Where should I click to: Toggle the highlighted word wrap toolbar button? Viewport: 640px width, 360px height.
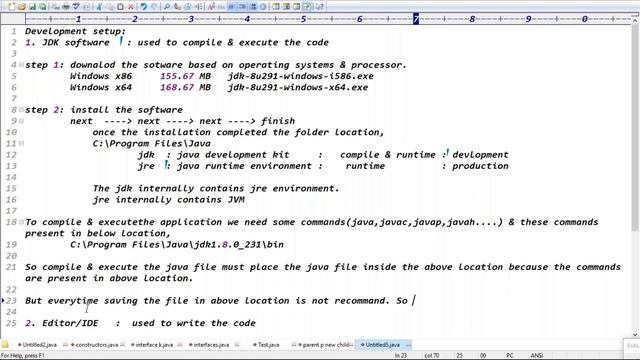click(231, 7)
